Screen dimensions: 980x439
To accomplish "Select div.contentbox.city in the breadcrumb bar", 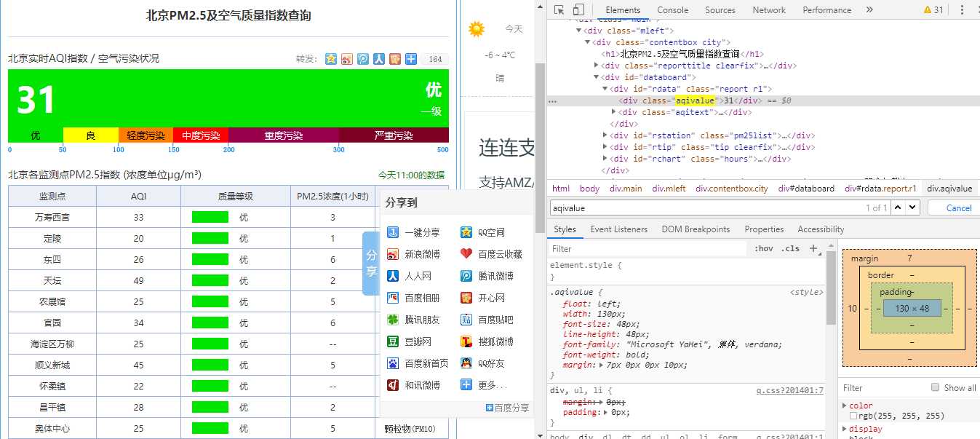I will (732, 188).
